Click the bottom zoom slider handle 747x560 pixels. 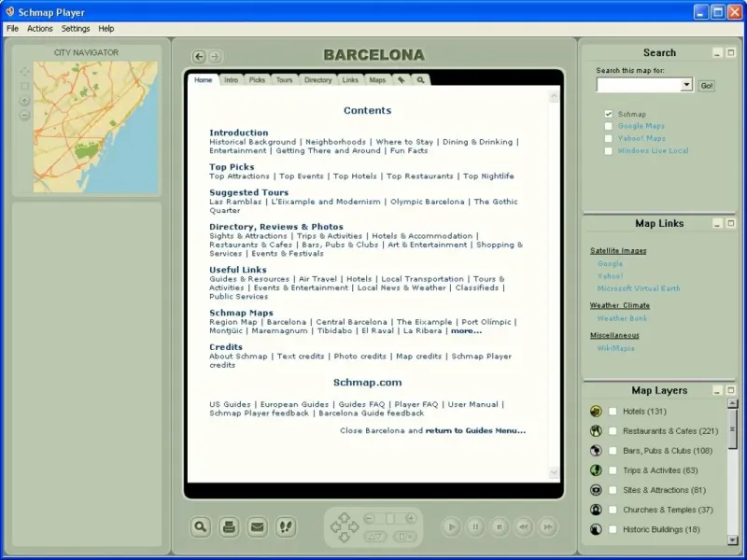tap(390, 519)
